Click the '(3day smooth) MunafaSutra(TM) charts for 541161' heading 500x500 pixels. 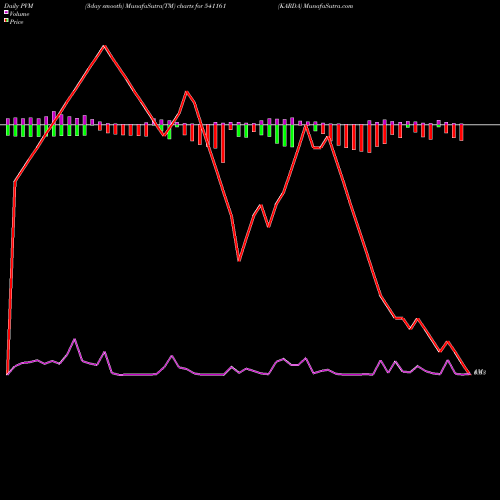point(155,6)
